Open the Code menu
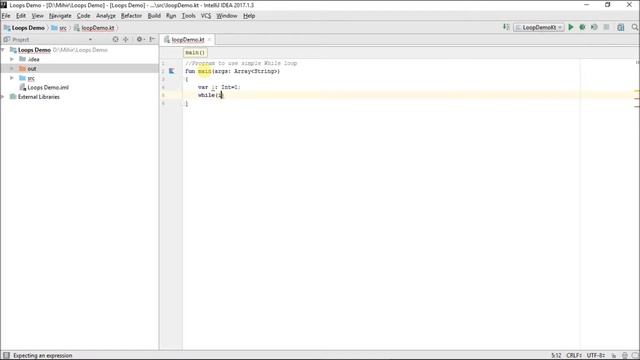Screen dimensions: 640x360 coord(83,16)
